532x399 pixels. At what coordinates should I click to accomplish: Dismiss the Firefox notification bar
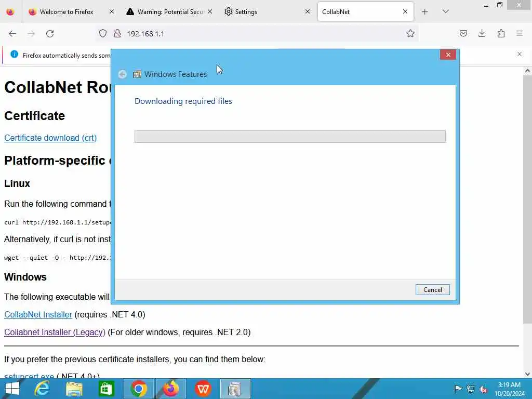pyautogui.click(x=520, y=54)
